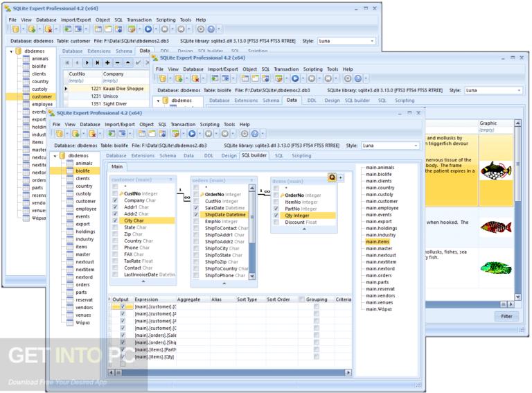This screenshot has height=393, width=532.
Task: Open Style dropdown in front window
Action: [416, 146]
